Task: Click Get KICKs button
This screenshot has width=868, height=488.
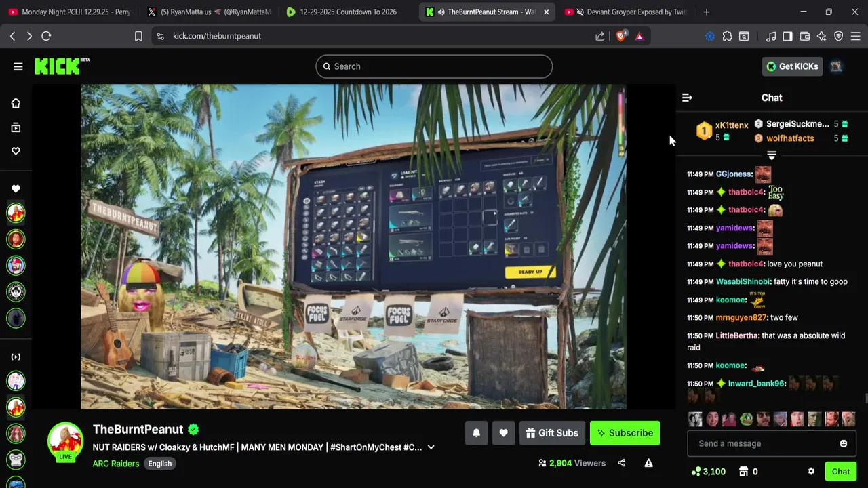Action: [792, 66]
